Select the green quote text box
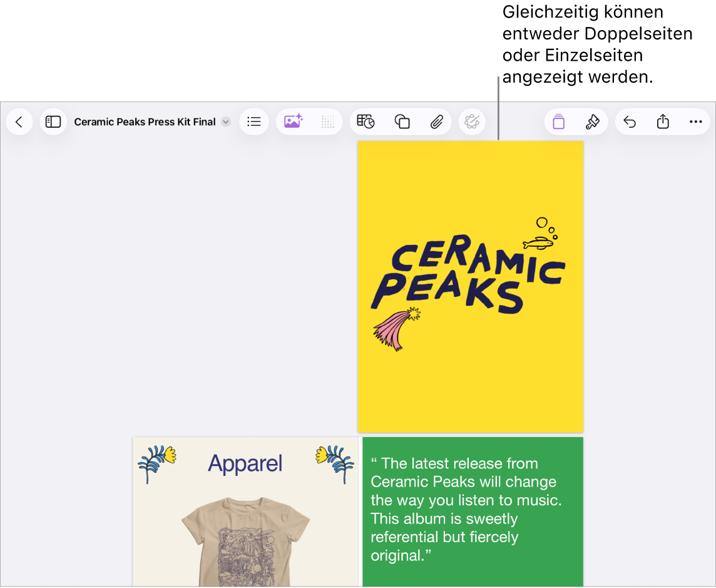The image size is (716, 588). (x=473, y=512)
